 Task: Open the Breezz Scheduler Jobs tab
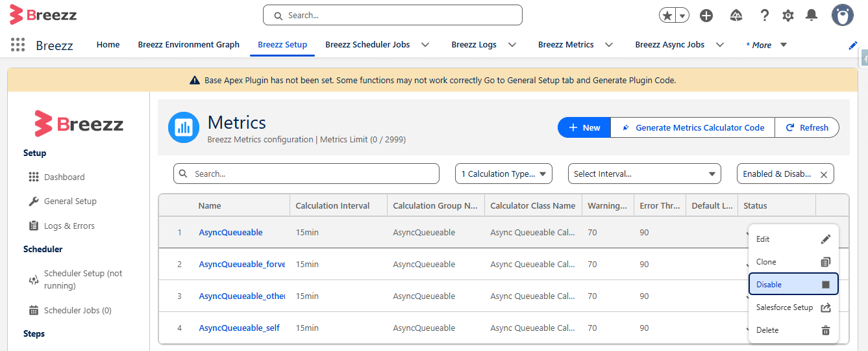[367, 45]
